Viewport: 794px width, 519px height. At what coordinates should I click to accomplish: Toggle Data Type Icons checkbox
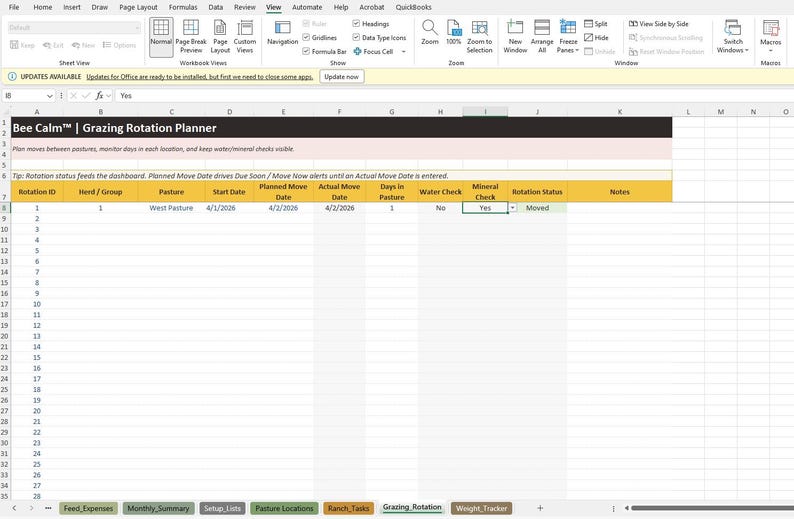tap(356, 37)
